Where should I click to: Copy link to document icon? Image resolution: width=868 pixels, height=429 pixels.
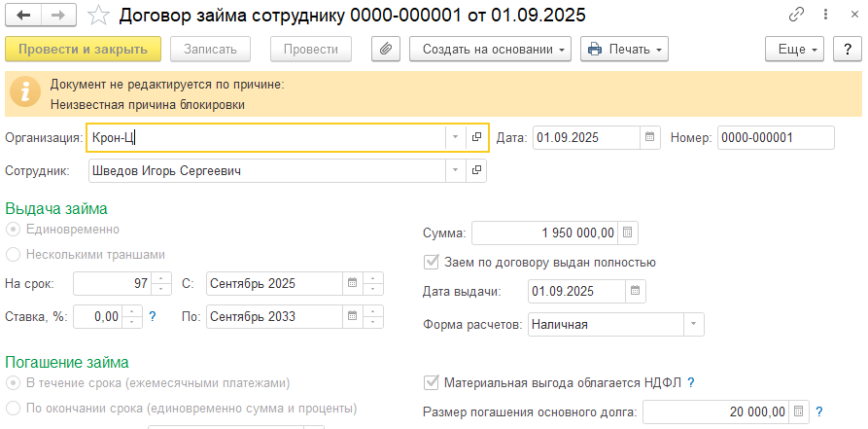tap(797, 16)
